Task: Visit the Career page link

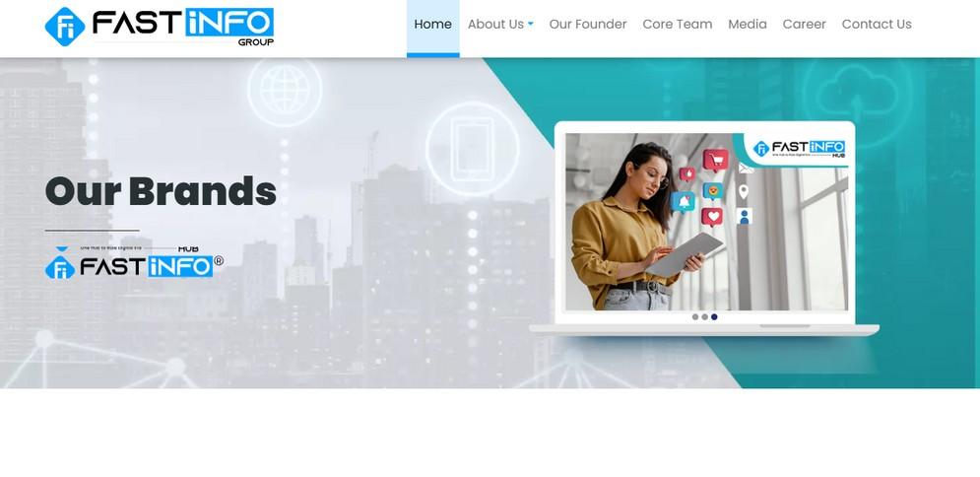Action: click(805, 25)
